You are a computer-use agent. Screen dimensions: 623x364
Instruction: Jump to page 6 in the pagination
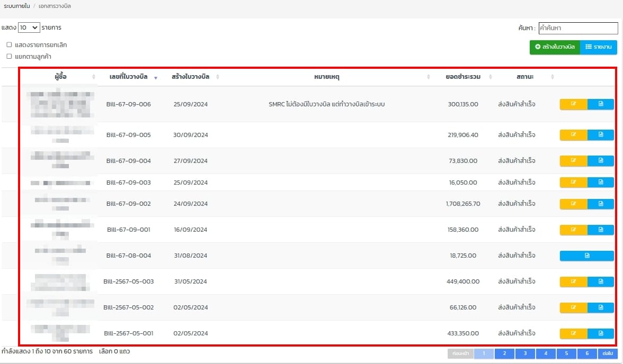click(587, 353)
